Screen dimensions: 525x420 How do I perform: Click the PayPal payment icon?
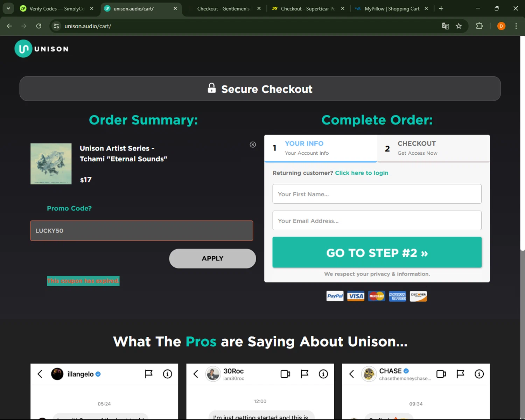(335, 296)
